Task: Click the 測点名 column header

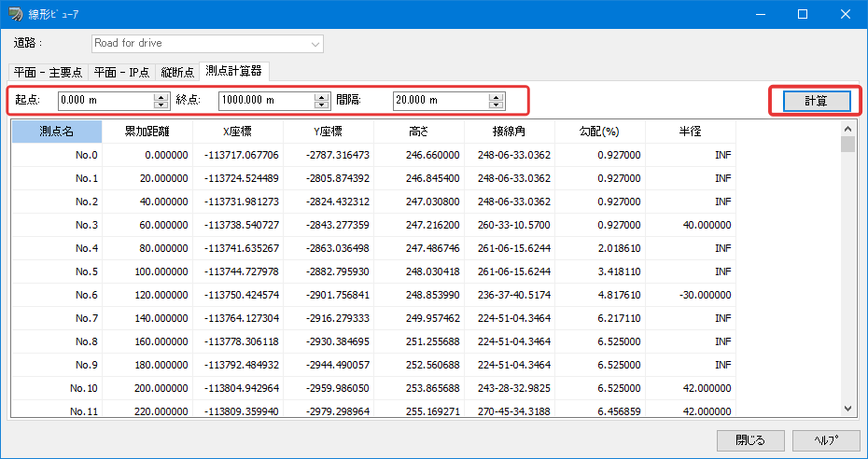Action: 56,132
